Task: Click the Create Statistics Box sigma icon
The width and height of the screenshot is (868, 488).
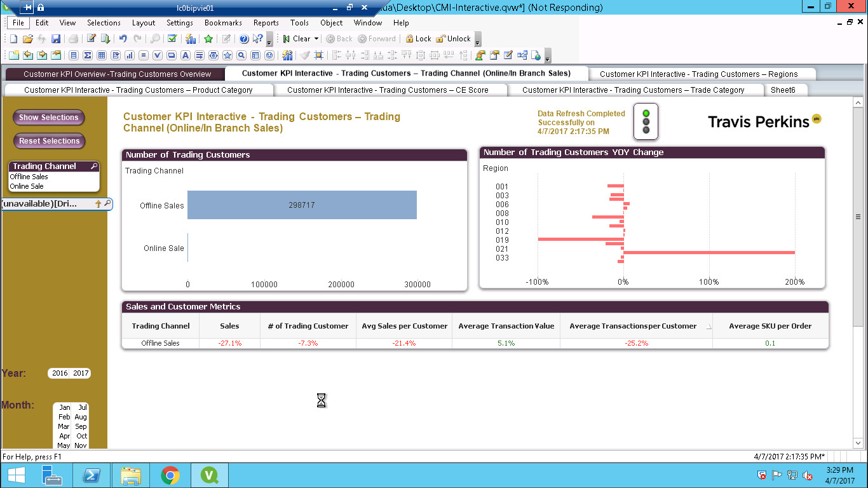Action: coord(88,55)
